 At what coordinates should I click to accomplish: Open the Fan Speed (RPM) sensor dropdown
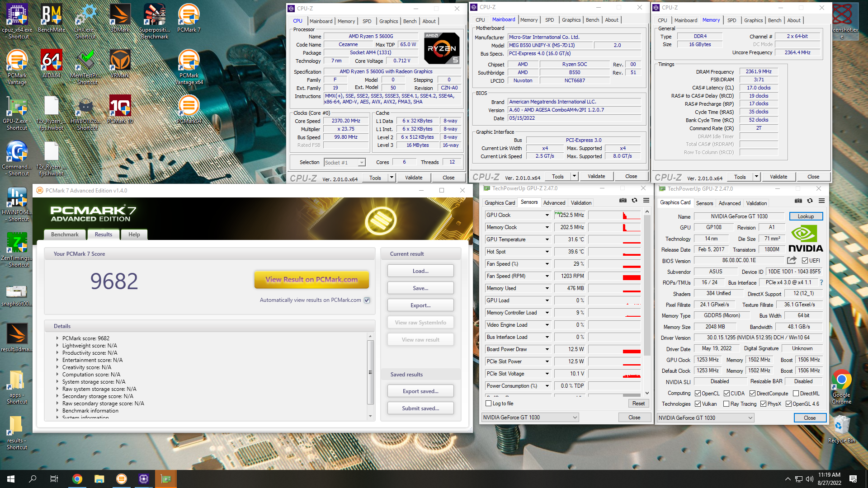(547, 276)
